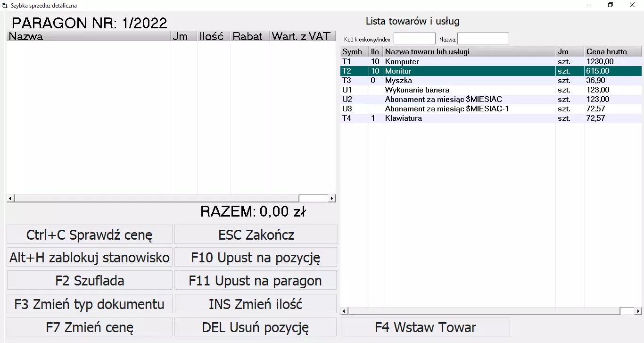Click left arrow of product list scrollbar
The image size is (644, 343).
344,311
